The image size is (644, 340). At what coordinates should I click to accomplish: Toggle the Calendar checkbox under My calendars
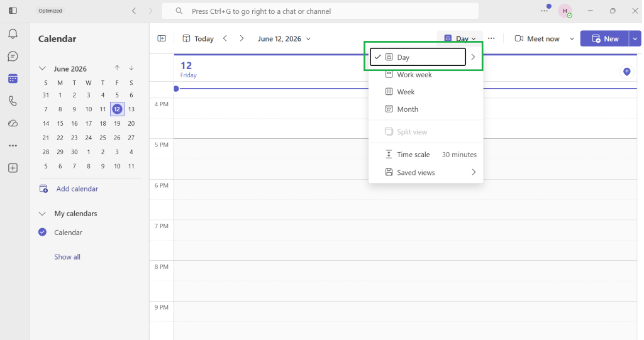(x=42, y=232)
